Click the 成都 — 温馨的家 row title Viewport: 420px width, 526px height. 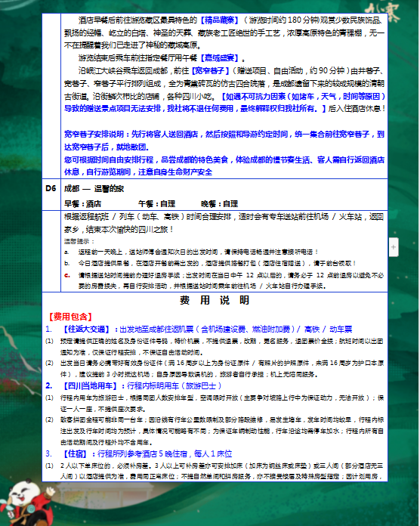94,188
